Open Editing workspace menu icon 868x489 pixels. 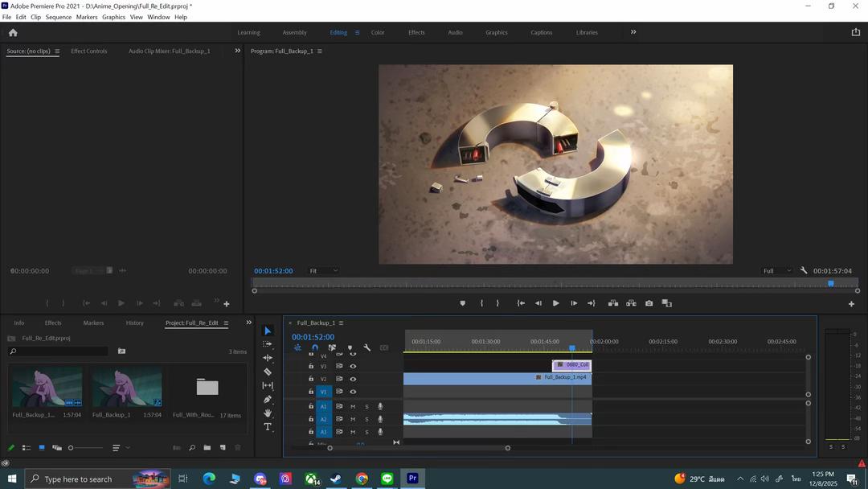357,33
